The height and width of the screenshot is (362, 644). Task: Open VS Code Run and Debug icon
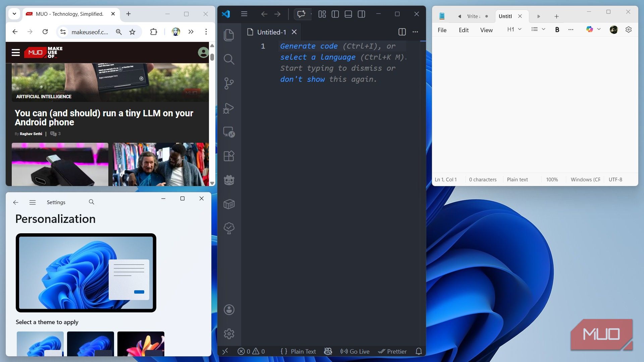tap(229, 108)
